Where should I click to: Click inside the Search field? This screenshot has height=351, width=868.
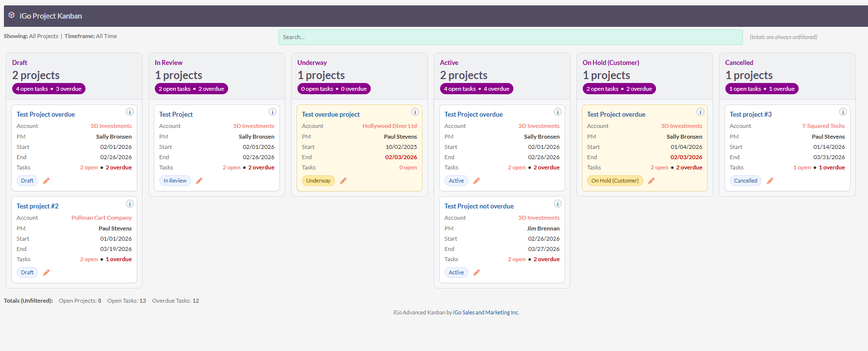[510, 37]
